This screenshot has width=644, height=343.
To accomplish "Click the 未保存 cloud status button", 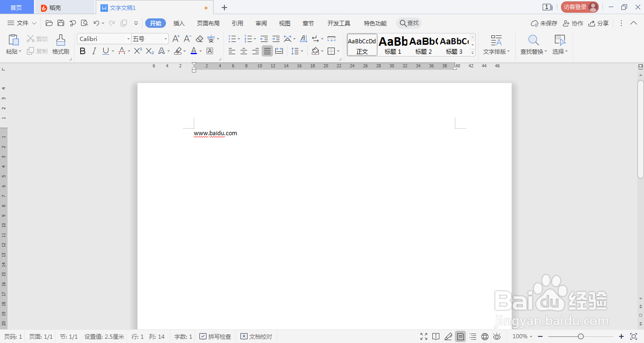I will (544, 23).
